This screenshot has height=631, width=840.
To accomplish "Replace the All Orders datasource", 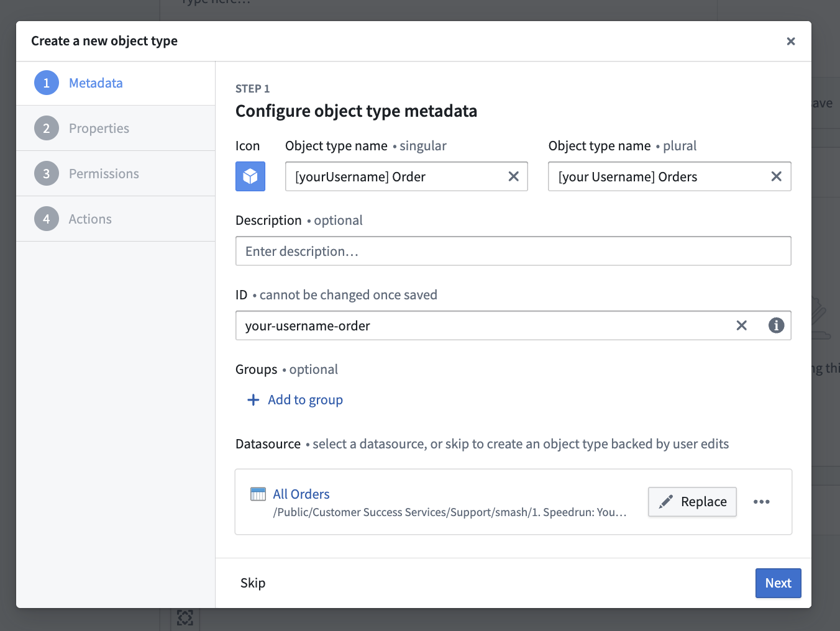I will [x=692, y=502].
